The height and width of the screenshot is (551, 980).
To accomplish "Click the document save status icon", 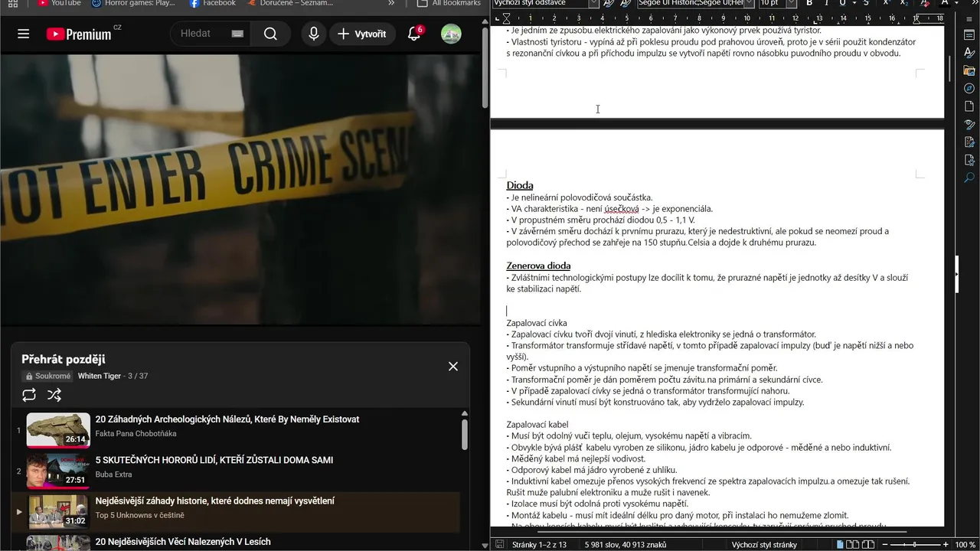I will (x=499, y=545).
